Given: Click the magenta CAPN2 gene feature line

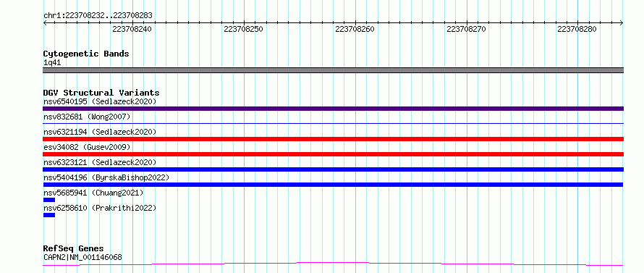Looking at the screenshot, I should tap(333, 264).
